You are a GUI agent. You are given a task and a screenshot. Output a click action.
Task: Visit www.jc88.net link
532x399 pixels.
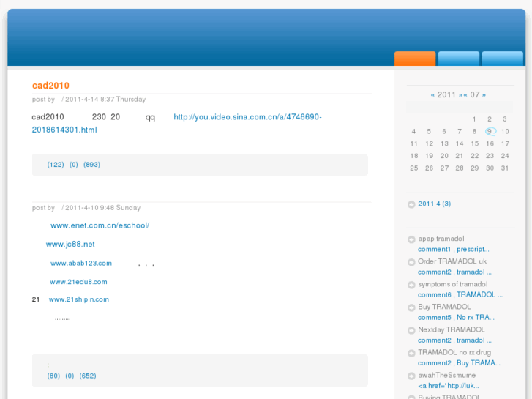point(70,244)
